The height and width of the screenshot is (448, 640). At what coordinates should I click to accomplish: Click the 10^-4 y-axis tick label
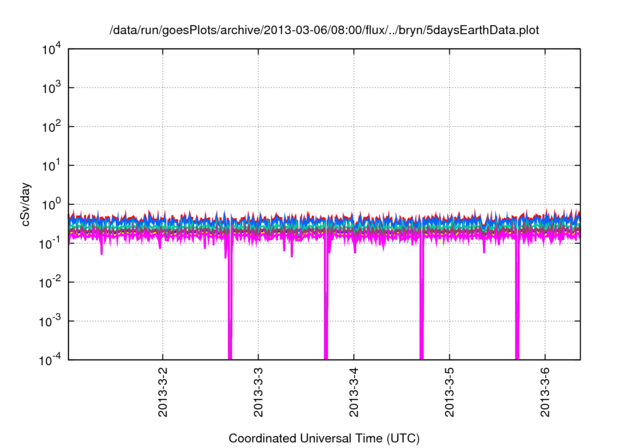(x=50, y=359)
